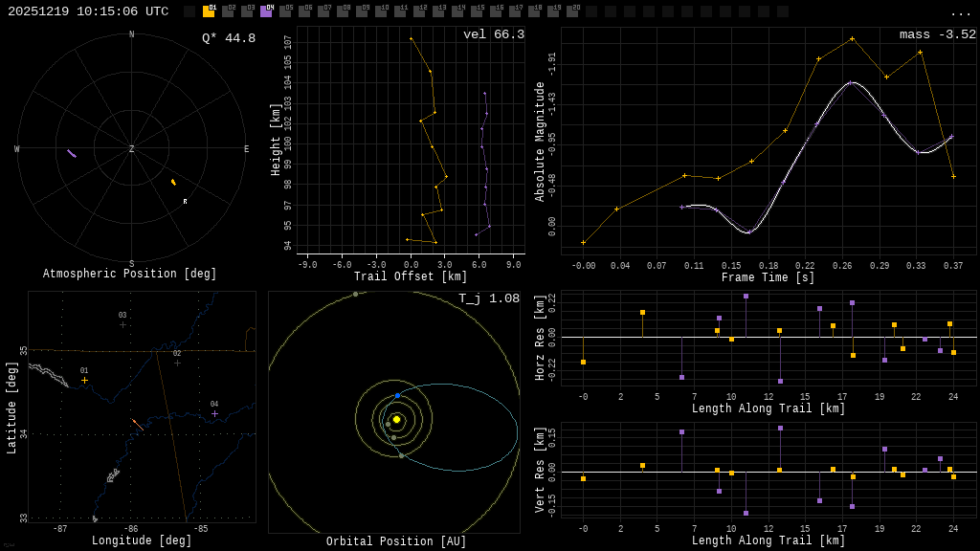Click the T_j 1.08 orbital label
The width and height of the screenshot is (980, 551).
pyautogui.click(x=489, y=298)
